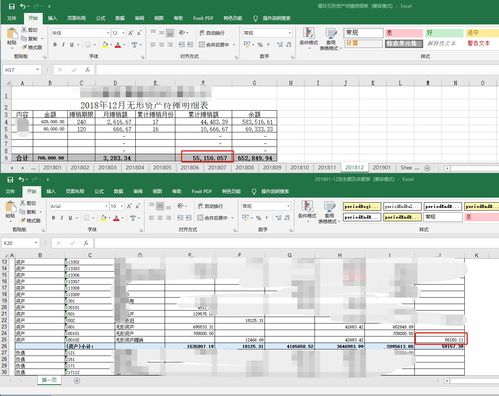Apply fill color in upper window ribbon
This screenshot has height=396, width=499.
pyautogui.click(x=105, y=45)
